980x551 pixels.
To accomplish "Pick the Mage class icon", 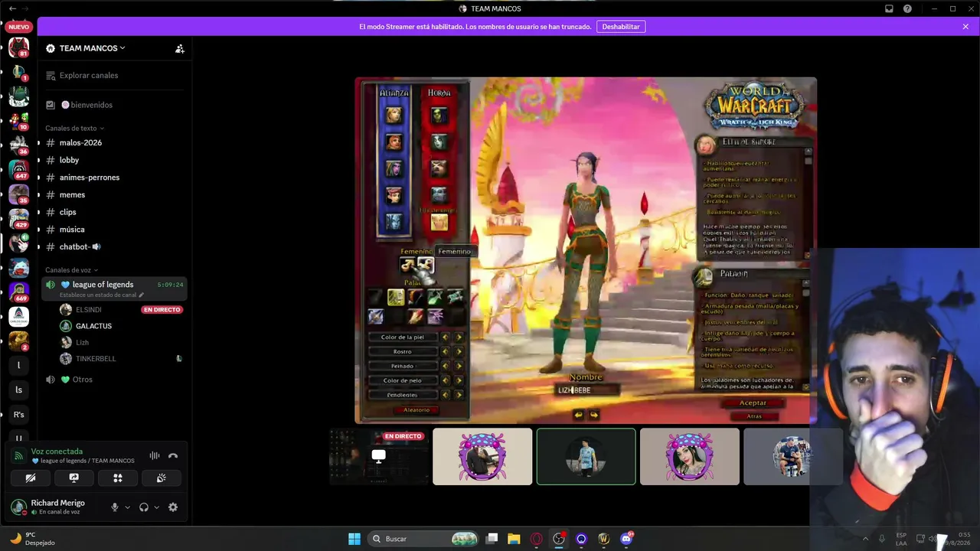I will point(415,316).
